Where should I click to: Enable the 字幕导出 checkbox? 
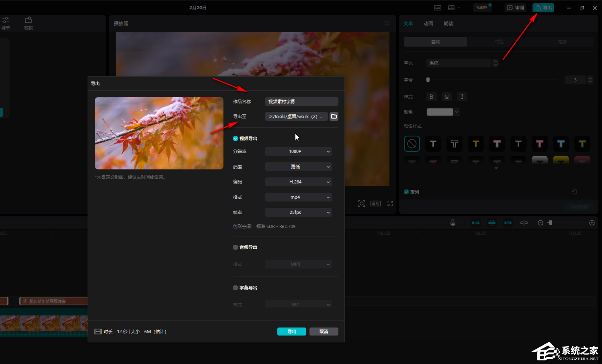(x=235, y=288)
